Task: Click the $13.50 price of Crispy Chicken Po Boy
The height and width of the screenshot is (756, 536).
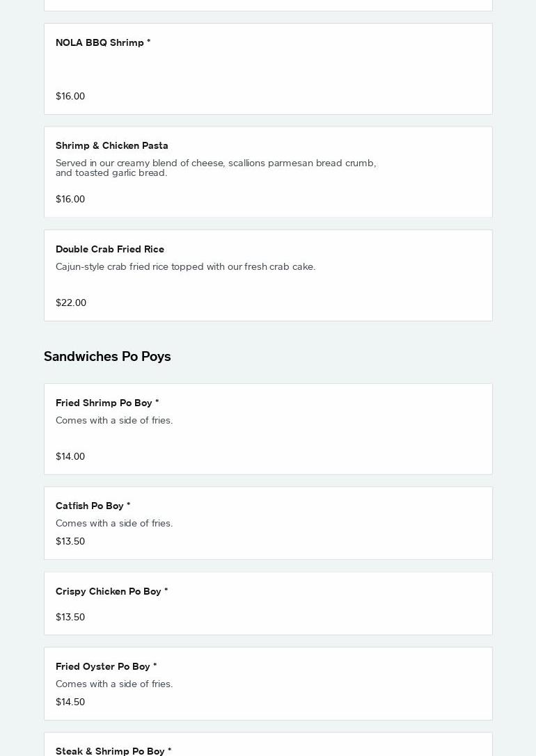Action: click(70, 617)
